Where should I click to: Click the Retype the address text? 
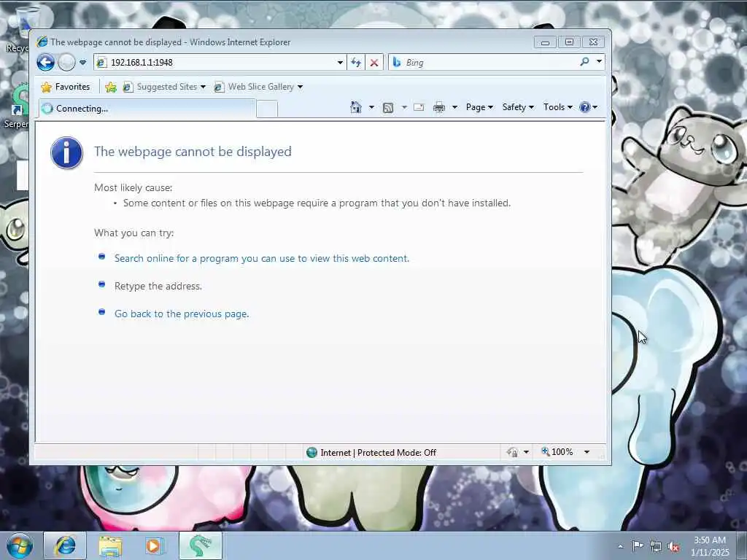[158, 286]
